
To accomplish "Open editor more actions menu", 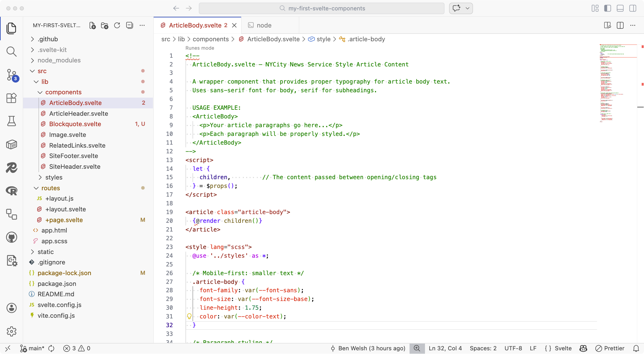I will 633,26.
